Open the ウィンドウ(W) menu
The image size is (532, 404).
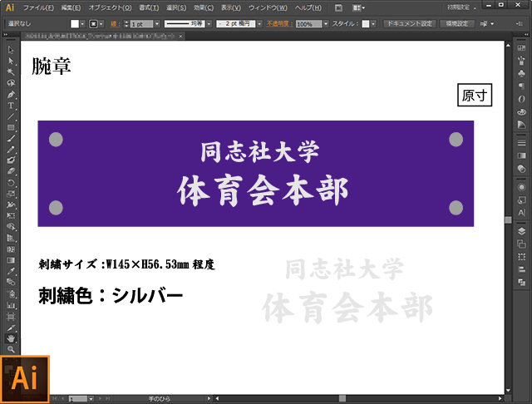[x=268, y=7]
